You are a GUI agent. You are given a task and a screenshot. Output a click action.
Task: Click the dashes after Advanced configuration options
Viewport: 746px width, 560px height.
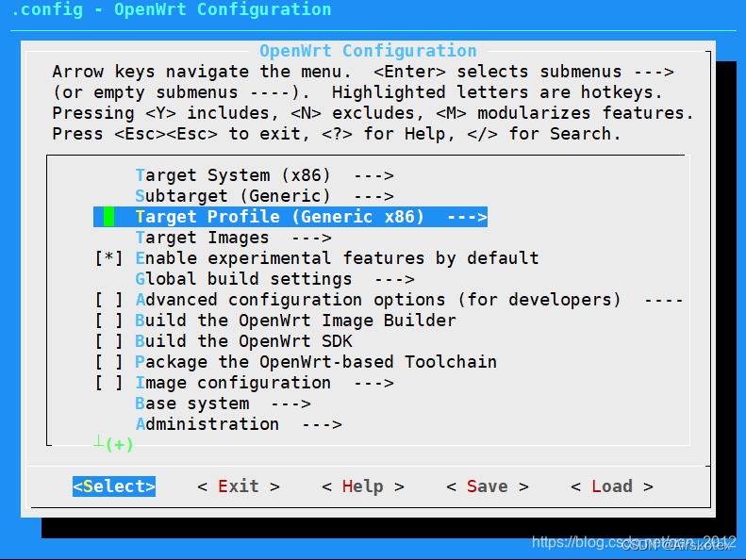tap(664, 300)
